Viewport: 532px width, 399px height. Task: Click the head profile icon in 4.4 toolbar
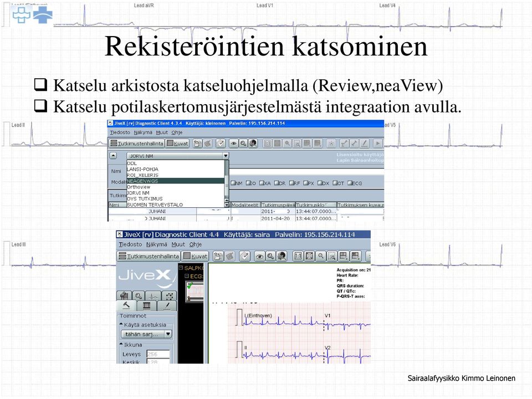click(x=282, y=256)
